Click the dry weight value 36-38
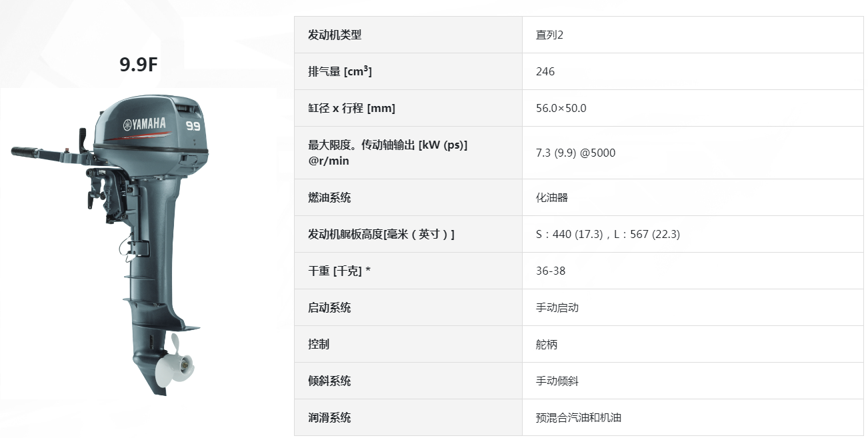 551,271
